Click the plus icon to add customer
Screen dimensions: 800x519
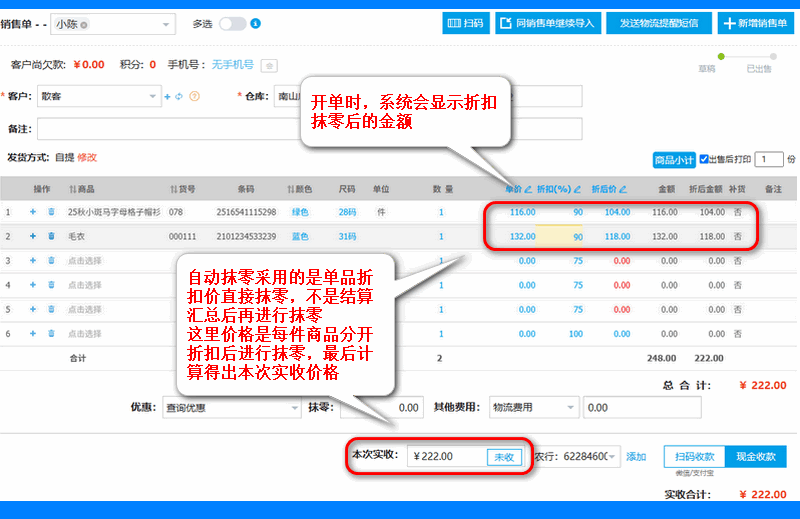167,96
